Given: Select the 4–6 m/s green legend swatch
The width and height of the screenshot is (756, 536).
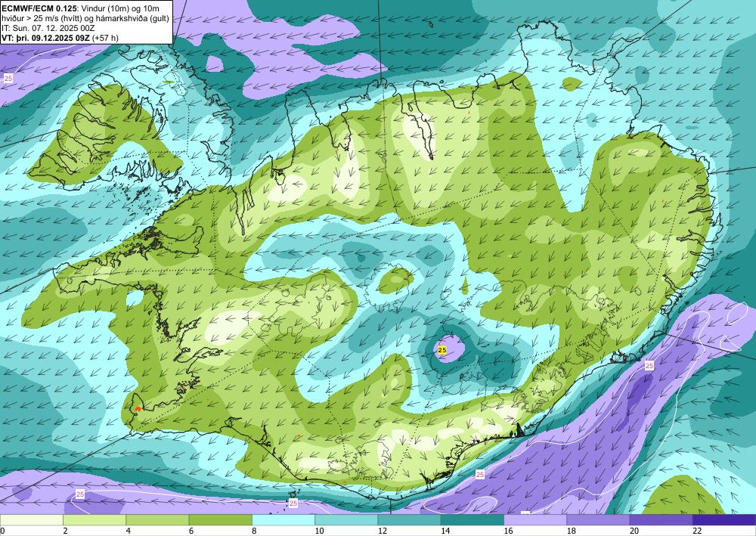Looking at the screenshot, I should coord(157,519).
